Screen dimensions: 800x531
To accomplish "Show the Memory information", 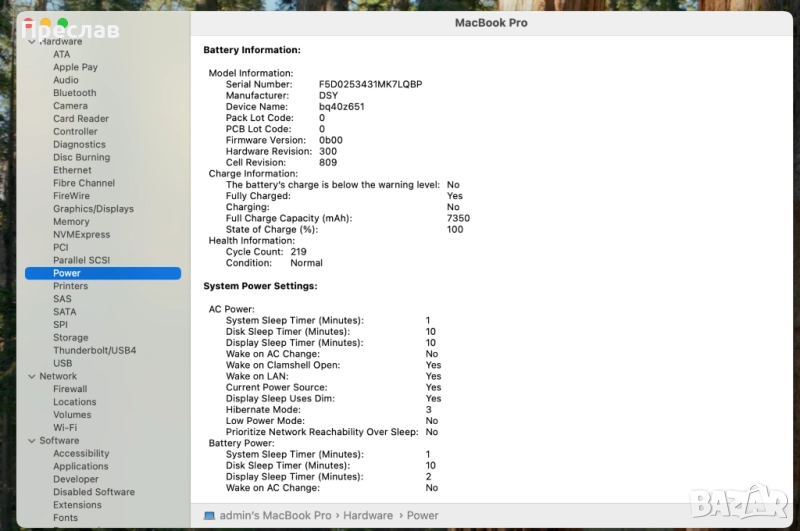I will (x=71, y=222).
